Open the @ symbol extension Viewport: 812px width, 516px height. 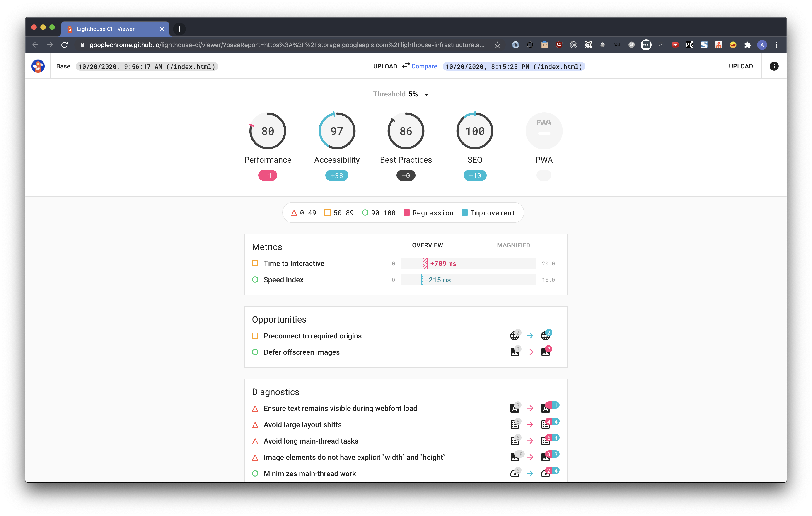pos(588,45)
